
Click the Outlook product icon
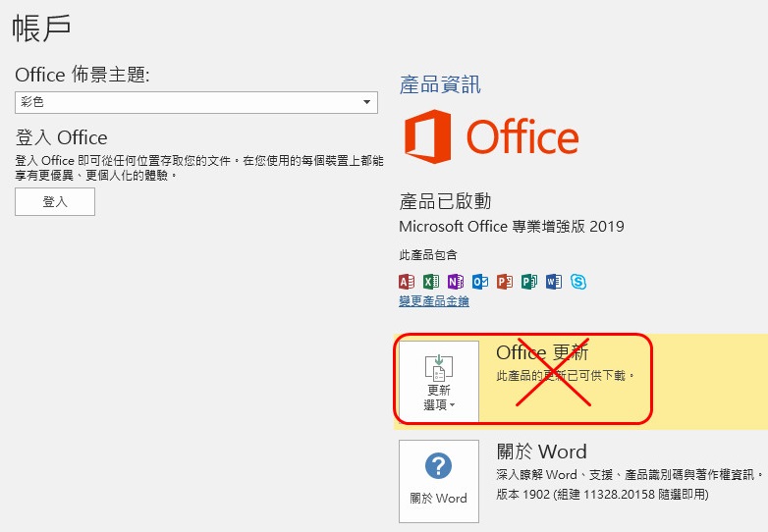point(480,282)
